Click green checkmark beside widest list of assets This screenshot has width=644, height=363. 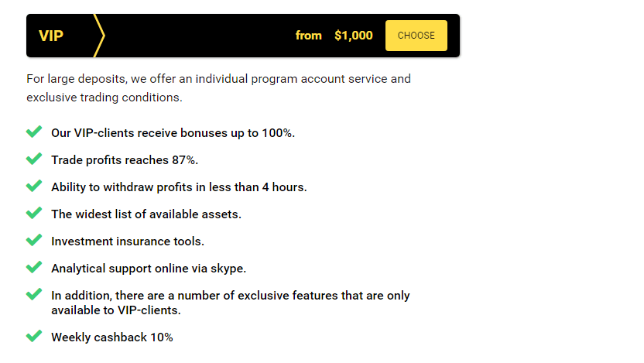click(34, 213)
